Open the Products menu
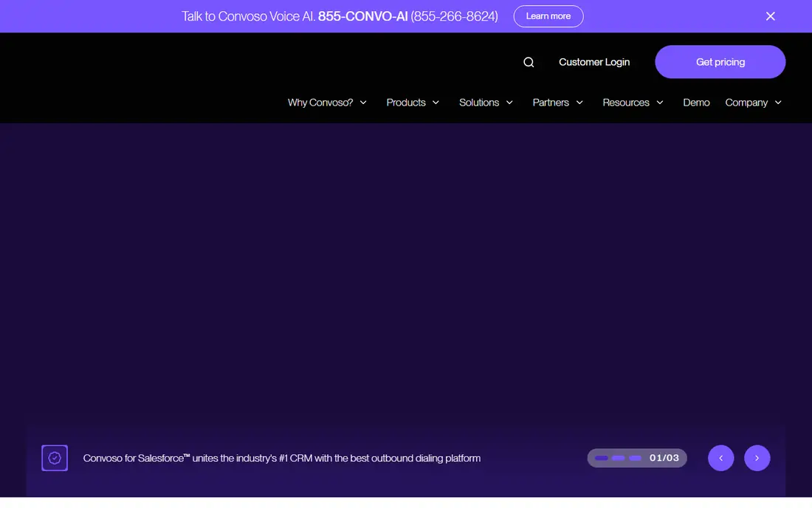This screenshot has height=508, width=812. point(406,103)
